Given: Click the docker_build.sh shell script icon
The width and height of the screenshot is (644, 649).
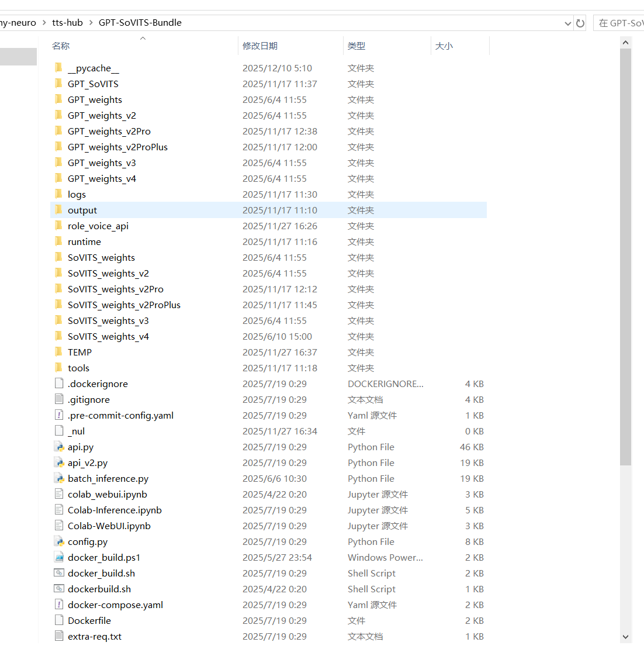Looking at the screenshot, I should [58, 574].
